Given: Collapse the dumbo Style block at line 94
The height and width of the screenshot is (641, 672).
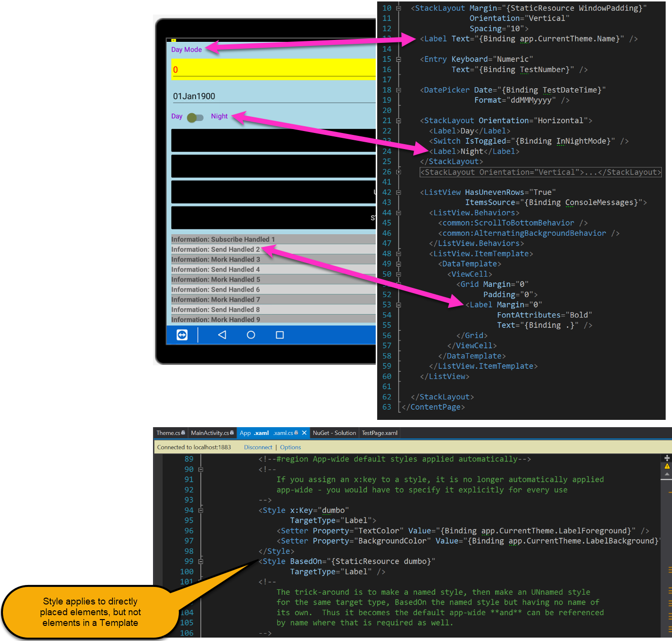Looking at the screenshot, I should coord(201,510).
